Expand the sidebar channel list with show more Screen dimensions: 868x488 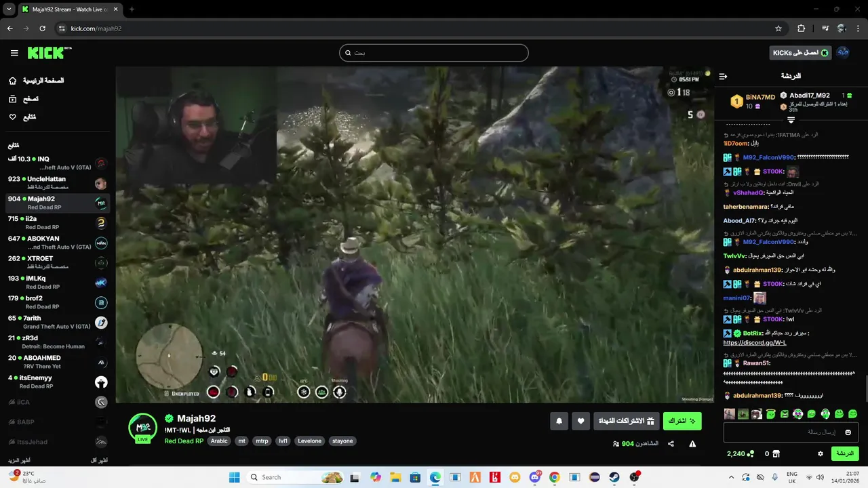click(x=18, y=460)
